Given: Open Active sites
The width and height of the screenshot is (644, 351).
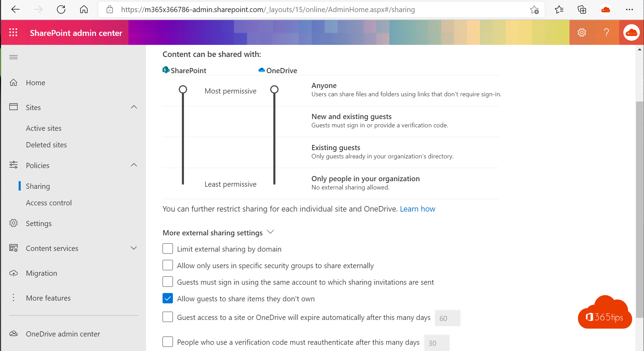Looking at the screenshot, I should pyautogui.click(x=44, y=128).
